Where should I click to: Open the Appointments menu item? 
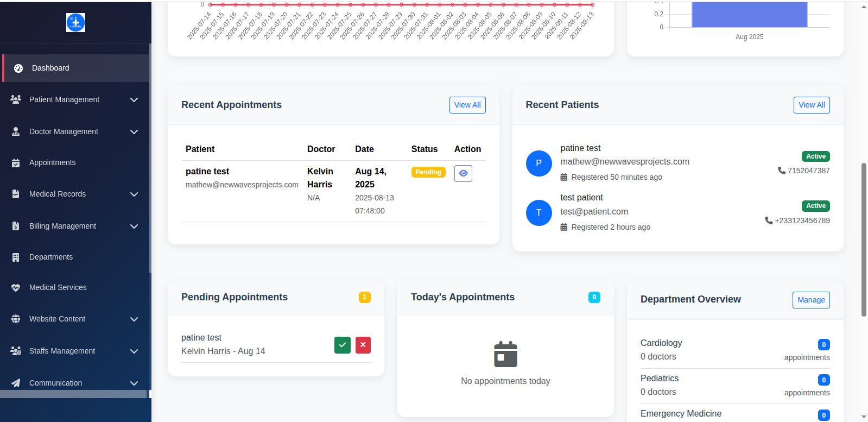click(75, 162)
